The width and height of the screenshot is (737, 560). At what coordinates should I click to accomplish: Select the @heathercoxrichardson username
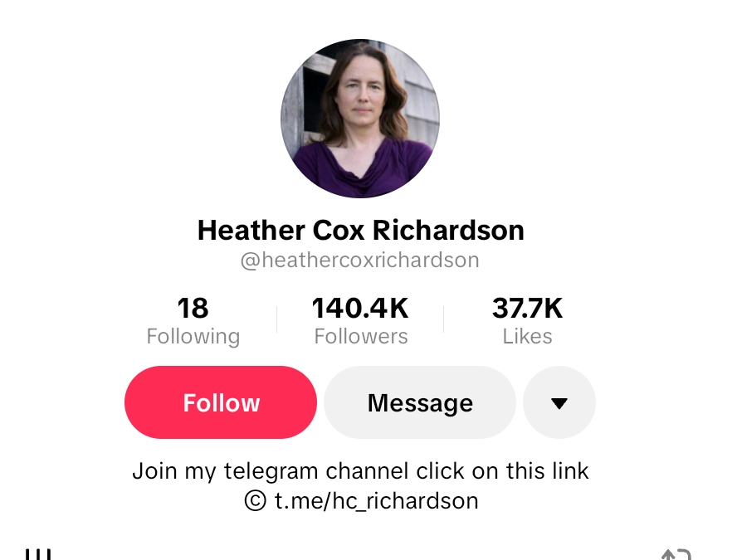coord(360,260)
